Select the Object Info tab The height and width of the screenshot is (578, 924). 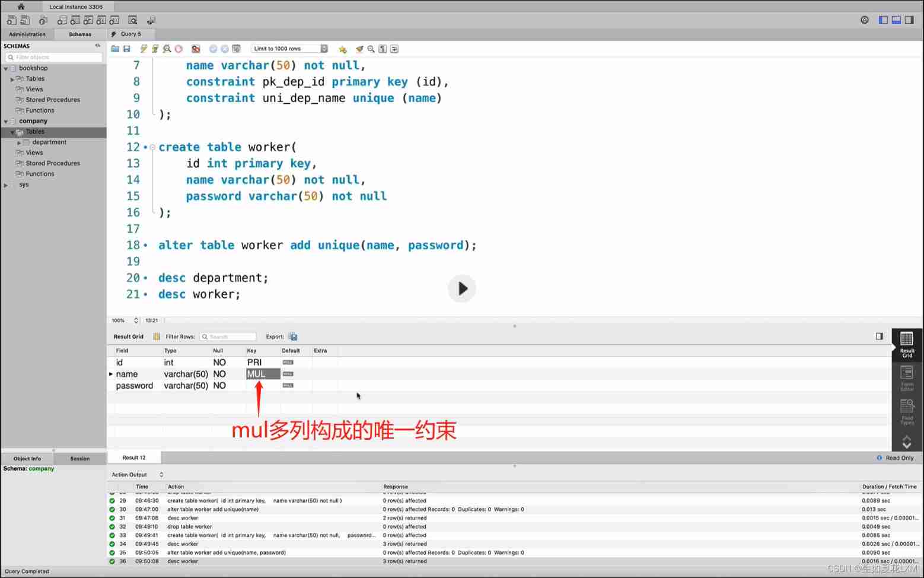pyautogui.click(x=27, y=459)
